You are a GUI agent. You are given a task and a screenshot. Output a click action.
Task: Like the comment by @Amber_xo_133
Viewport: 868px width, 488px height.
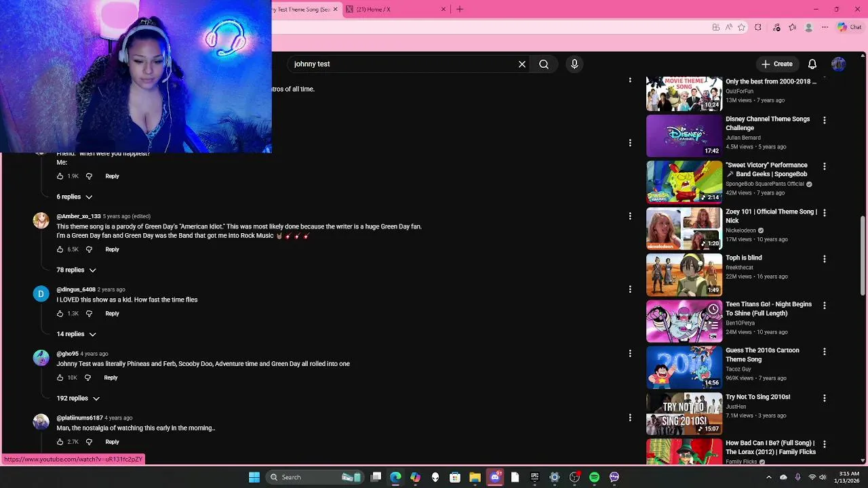point(60,249)
